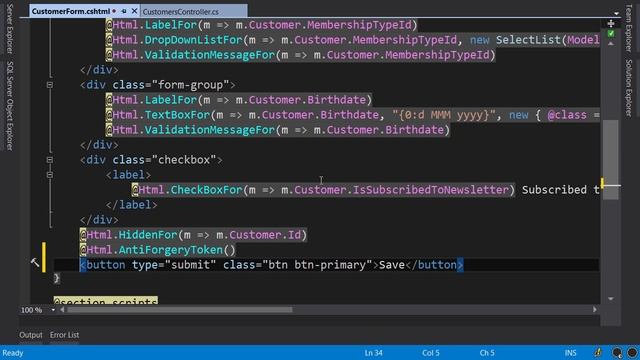Click the Col 5 status indicator
Viewport: 640px width, 360px height.
(x=431, y=353)
